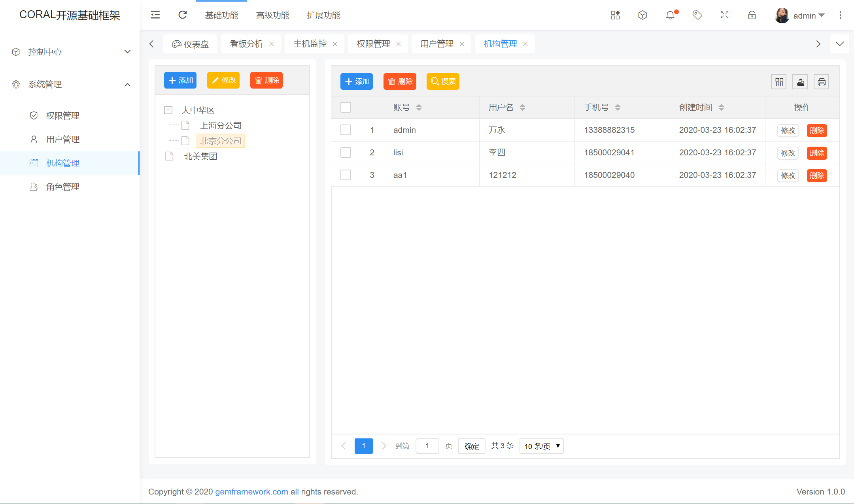Click the jump-to-page input field
Screen dimensions: 854x504
point(427,446)
